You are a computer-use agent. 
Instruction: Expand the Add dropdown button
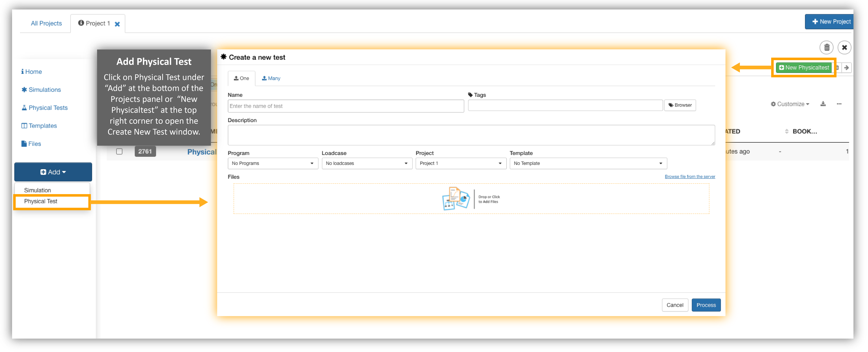(x=53, y=172)
